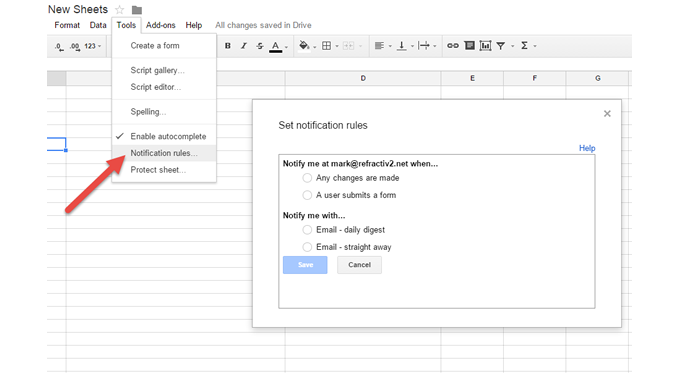
Task: Toggle Enable autocomplete menu item
Action: [164, 136]
